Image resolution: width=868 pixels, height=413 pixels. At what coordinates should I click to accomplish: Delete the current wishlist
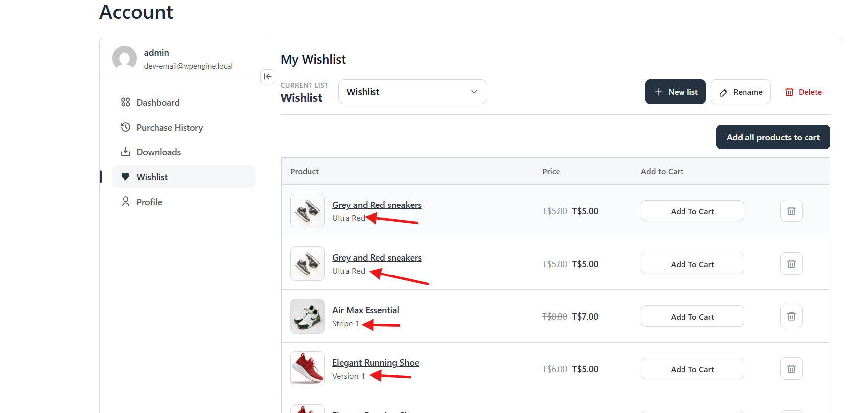pyautogui.click(x=803, y=92)
